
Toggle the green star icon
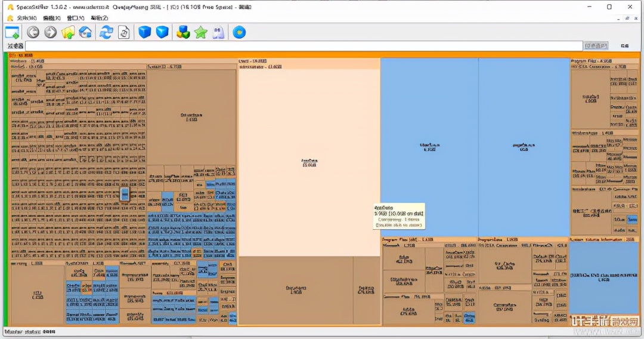(x=200, y=32)
